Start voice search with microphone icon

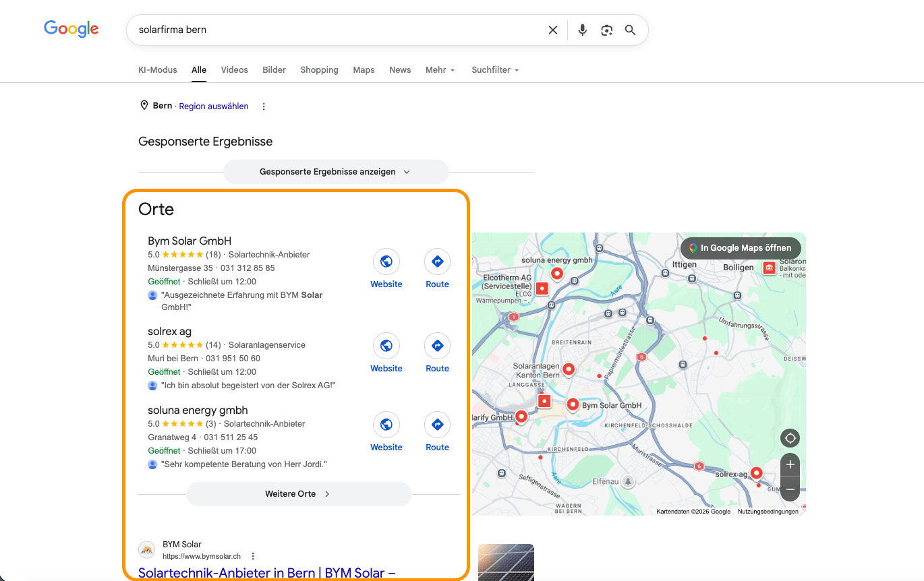pos(583,30)
